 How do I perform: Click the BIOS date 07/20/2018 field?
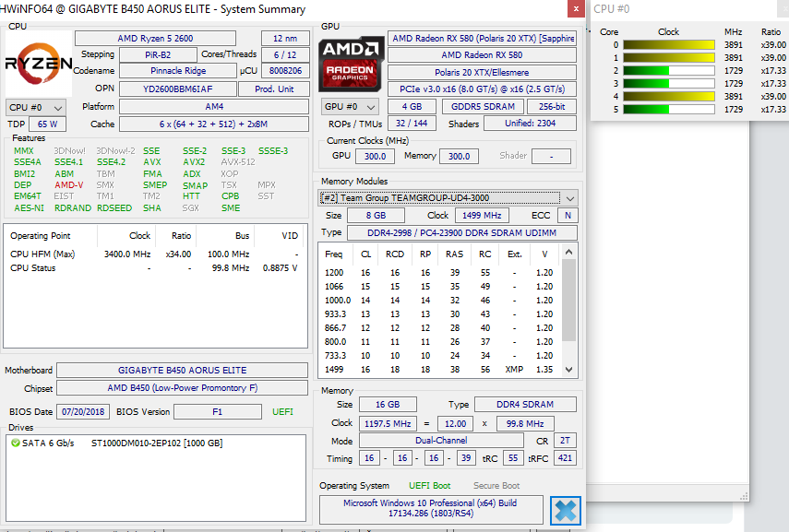(83, 412)
